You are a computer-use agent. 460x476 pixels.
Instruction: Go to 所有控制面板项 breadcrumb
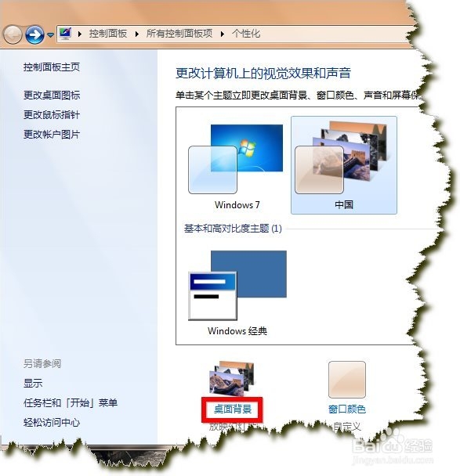pos(179,34)
